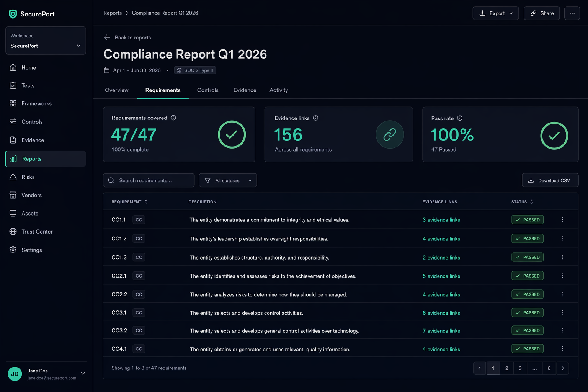The width and height of the screenshot is (588, 392).
Task: Open Tests in the sidebar
Action: [46, 86]
